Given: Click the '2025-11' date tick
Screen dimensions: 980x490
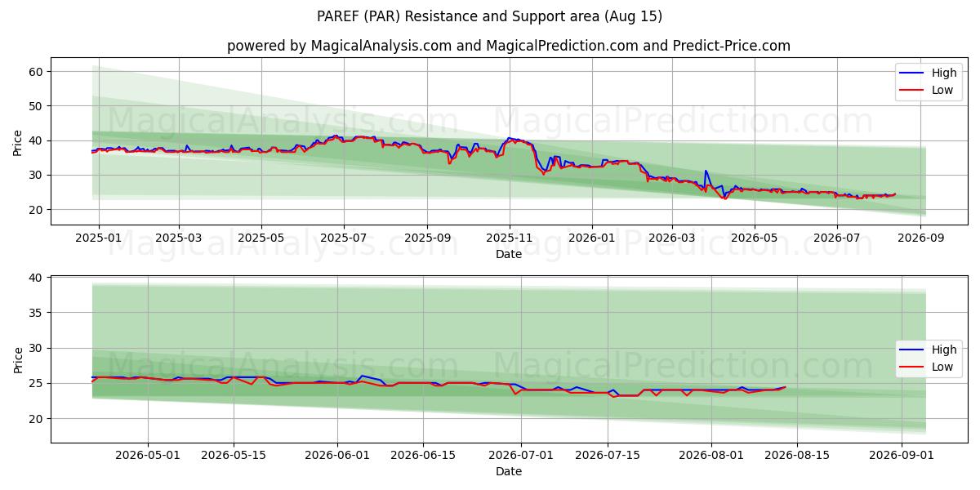Looking at the screenshot, I should [x=510, y=239].
